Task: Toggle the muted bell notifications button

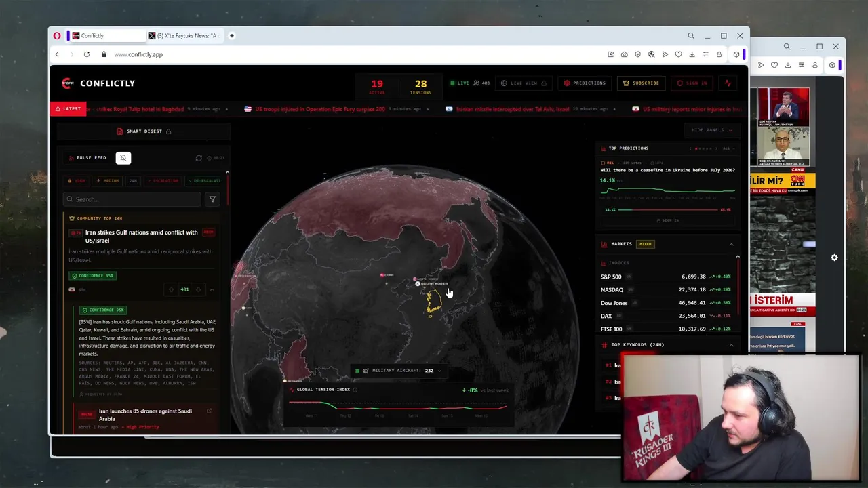Action: (123, 158)
